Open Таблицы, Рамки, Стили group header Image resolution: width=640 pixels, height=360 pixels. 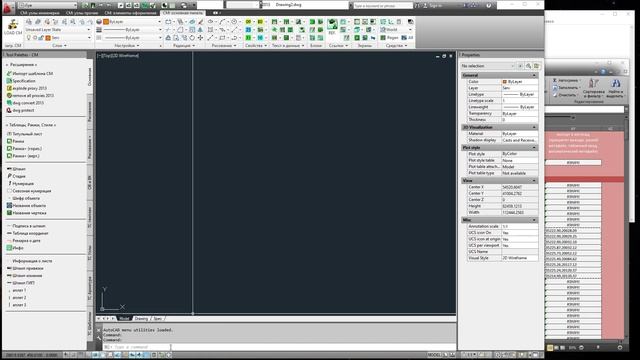click(x=31, y=125)
